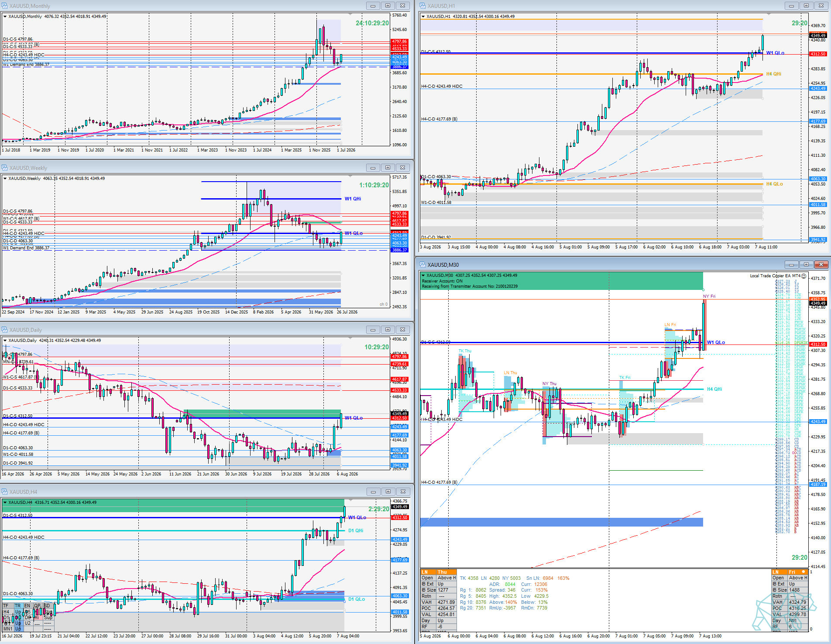Click the NY Fri session marker
Image resolution: width=831 pixels, height=644 pixels.
709,296
